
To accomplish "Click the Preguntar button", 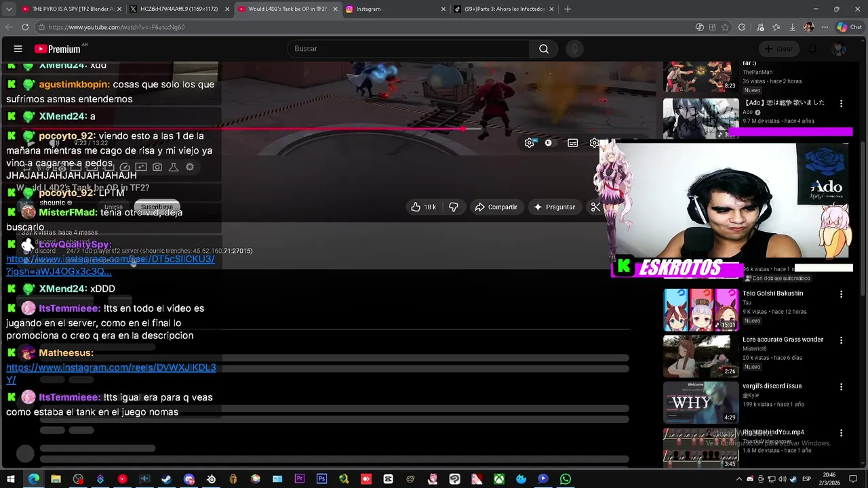I will (555, 207).
